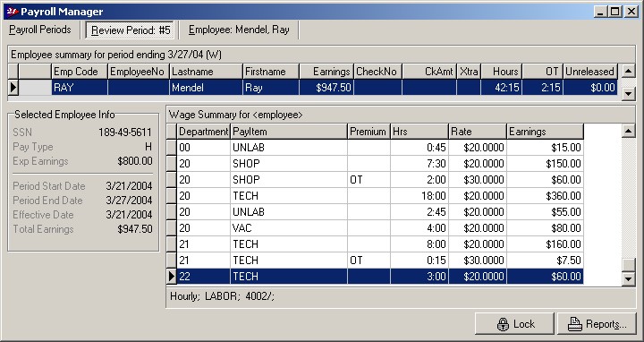644x342 pixels.
Task: Maximize the Payroll Manager window
Action: (614, 12)
